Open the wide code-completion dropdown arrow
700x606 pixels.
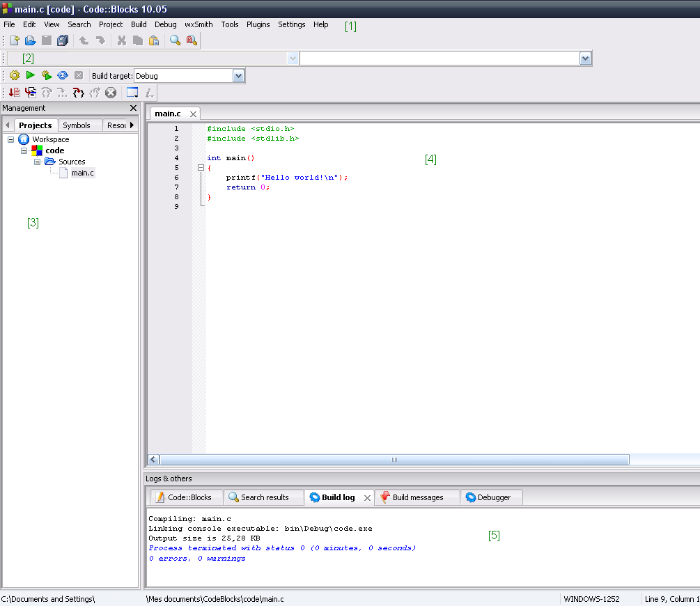click(585, 59)
